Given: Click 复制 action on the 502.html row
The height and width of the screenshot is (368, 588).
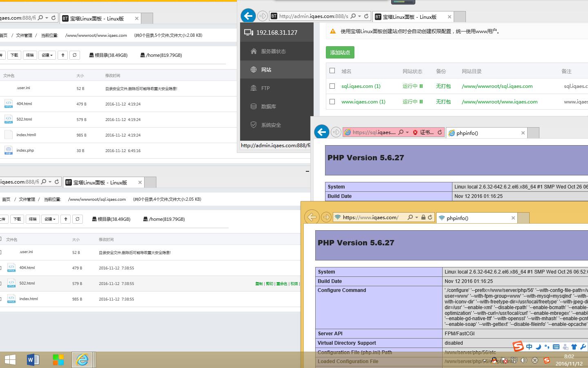Looking at the screenshot, I should [x=259, y=284].
